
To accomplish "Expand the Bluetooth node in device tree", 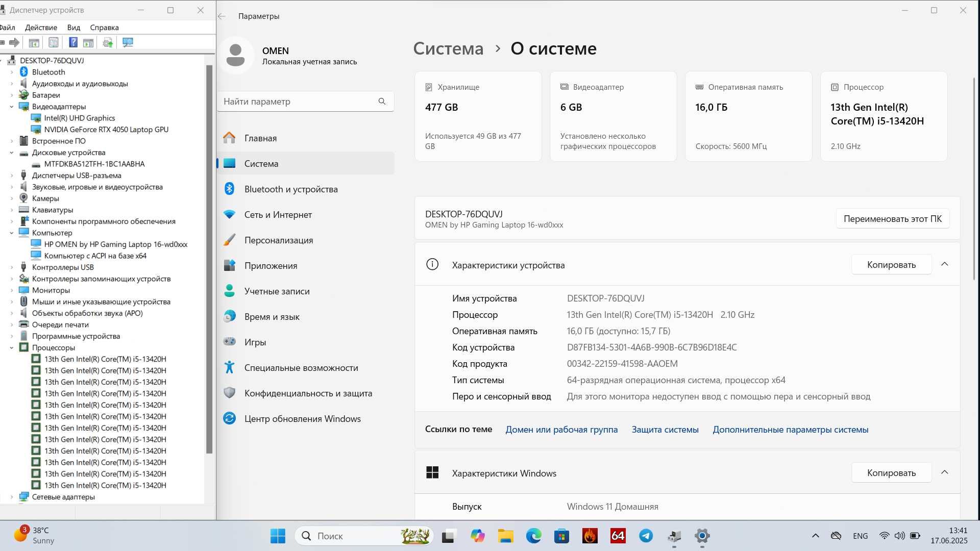I will tap(12, 72).
